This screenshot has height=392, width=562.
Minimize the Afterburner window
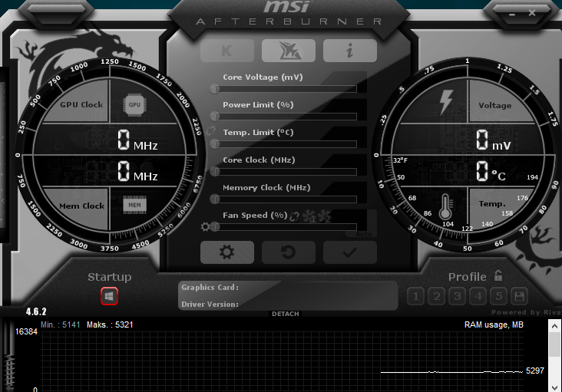coord(512,15)
